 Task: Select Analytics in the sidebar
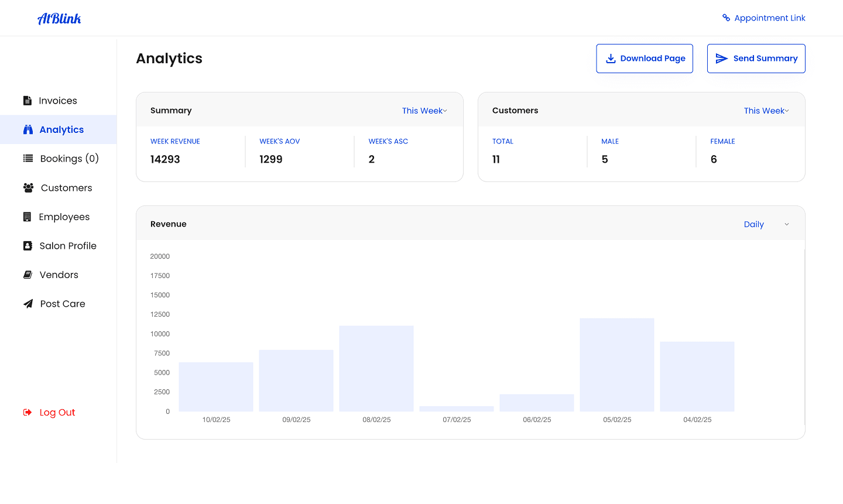pos(58,130)
